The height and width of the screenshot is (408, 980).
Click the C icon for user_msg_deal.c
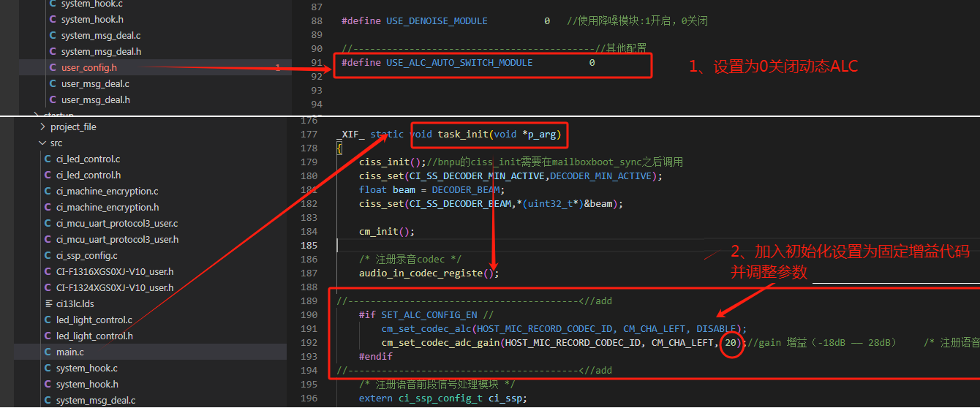53,84
